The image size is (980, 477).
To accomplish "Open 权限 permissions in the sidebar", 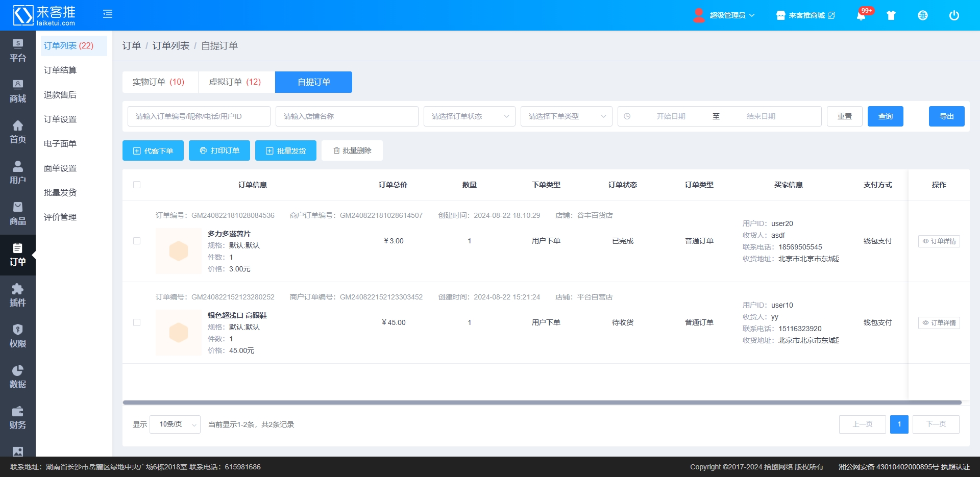I will (18, 336).
